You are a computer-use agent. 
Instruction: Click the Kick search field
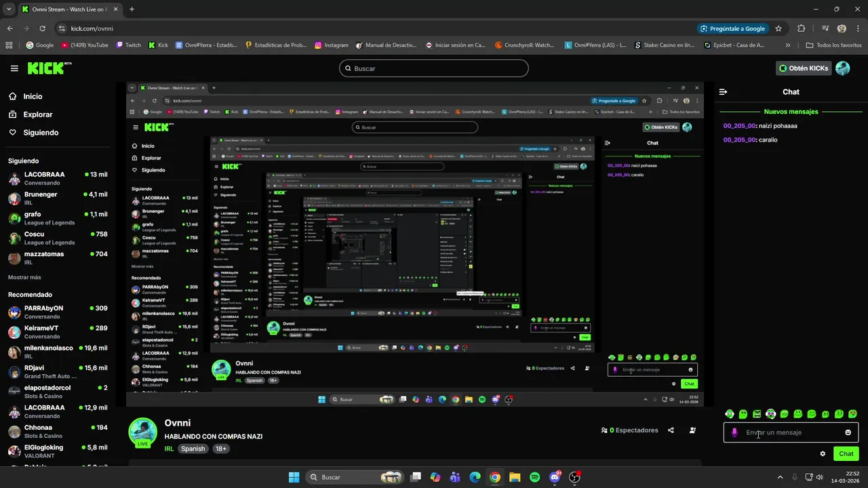[434, 68]
